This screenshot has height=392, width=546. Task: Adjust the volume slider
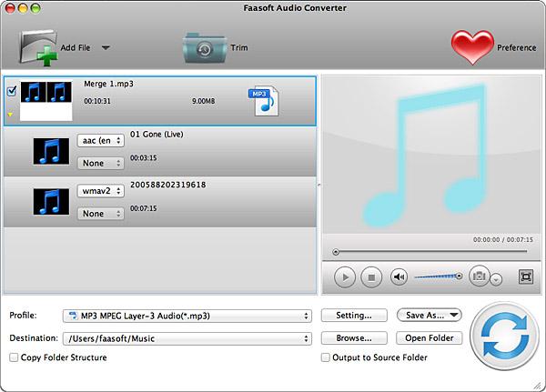click(x=439, y=276)
